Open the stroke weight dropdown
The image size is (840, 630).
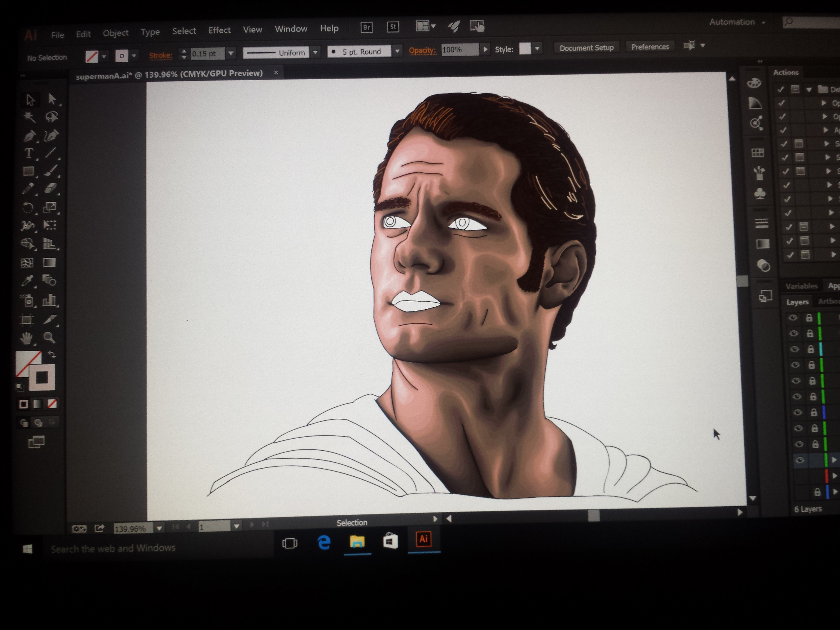click(x=231, y=53)
